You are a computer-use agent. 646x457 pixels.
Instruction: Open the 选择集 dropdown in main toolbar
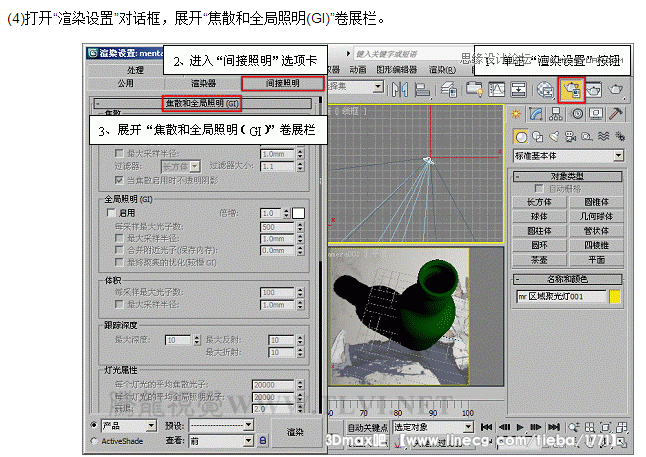(x=356, y=87)
